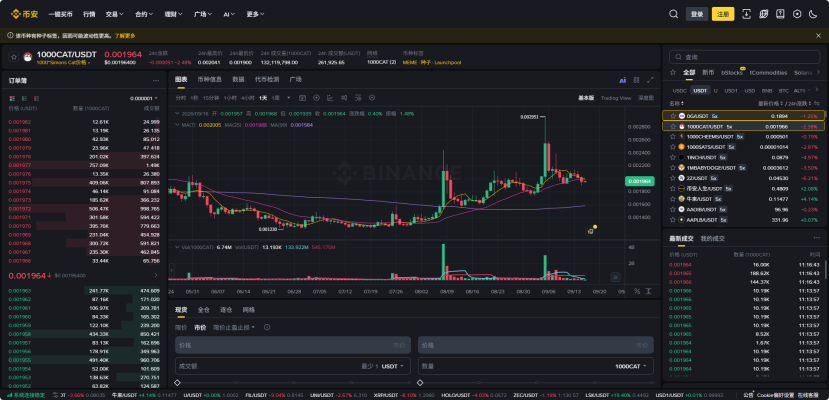829x400 pixels.
Task: Open the ALTS quote filter dropdown
Action: point(801,91)
